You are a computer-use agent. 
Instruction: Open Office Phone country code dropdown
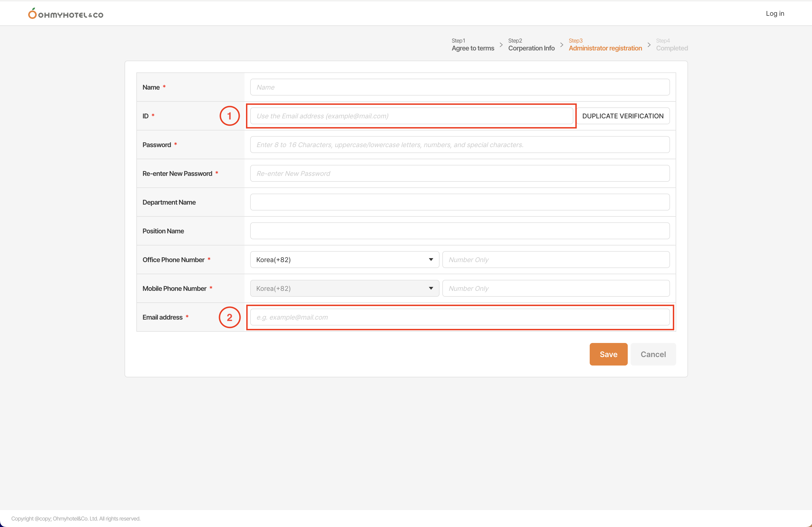click(x=344, y=260)
